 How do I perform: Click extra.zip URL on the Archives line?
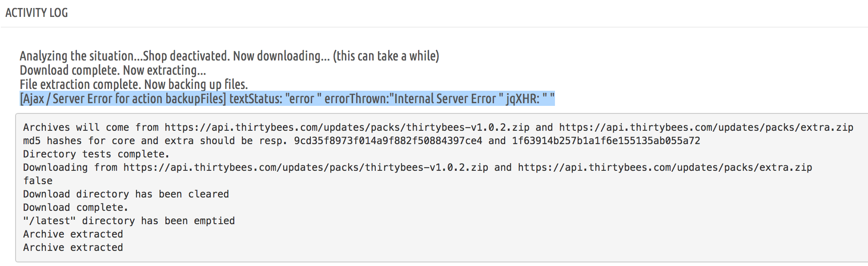coord(706,128)
